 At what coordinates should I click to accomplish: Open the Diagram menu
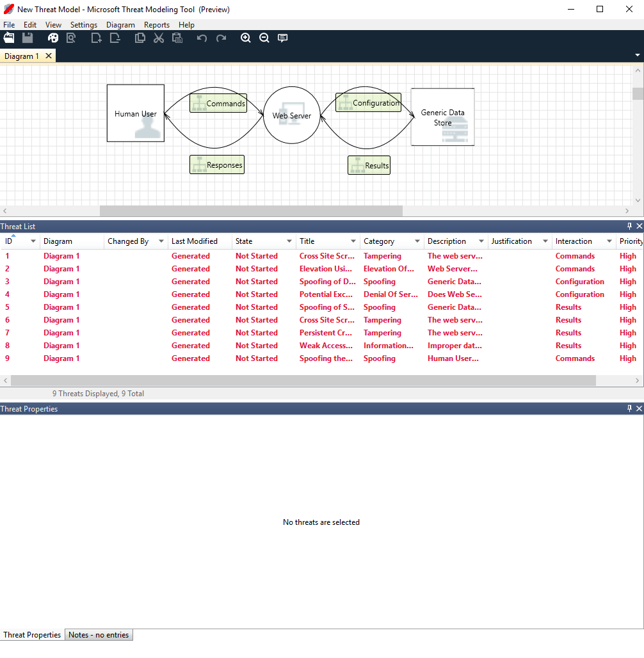(120, 24)
